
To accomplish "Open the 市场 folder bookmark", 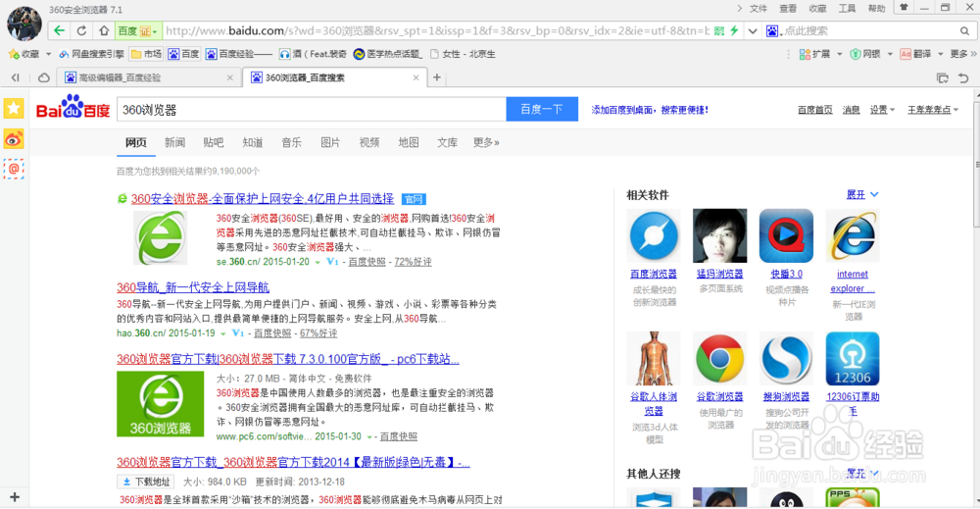I will [x=146, y=54].
